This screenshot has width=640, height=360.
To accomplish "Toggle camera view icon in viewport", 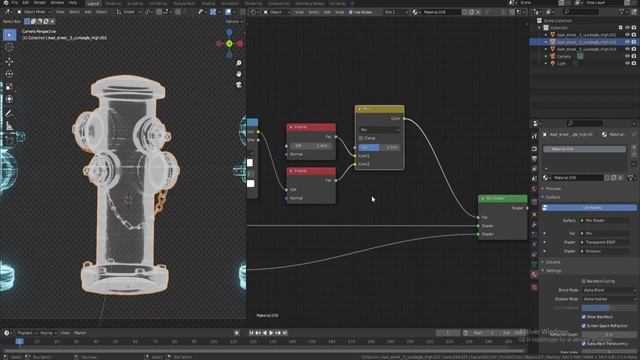I will [x=239, y=84].
